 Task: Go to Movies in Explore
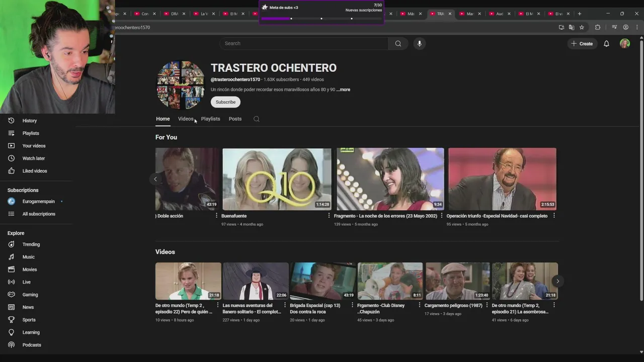pos(29,269)
